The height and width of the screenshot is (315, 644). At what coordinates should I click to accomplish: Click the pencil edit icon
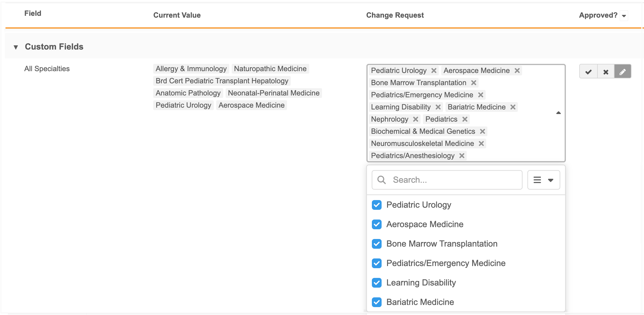622,71
